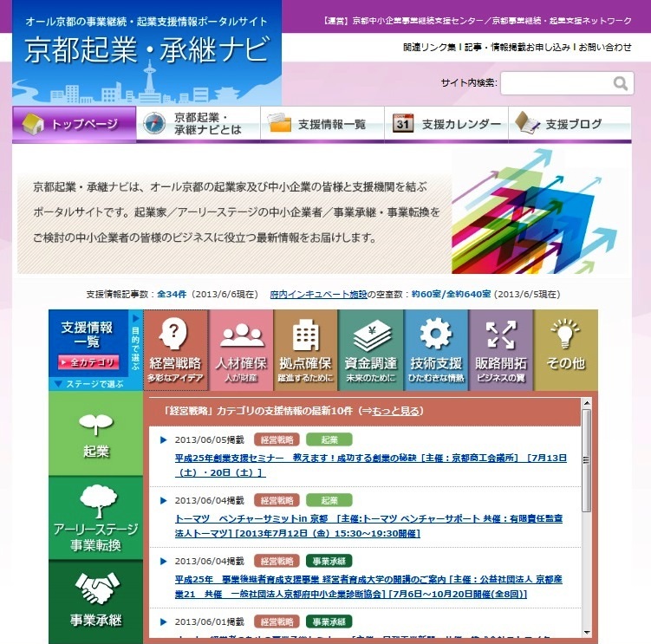Click the search magnifier icon
651x644 pixels.
tap(621, 83)
